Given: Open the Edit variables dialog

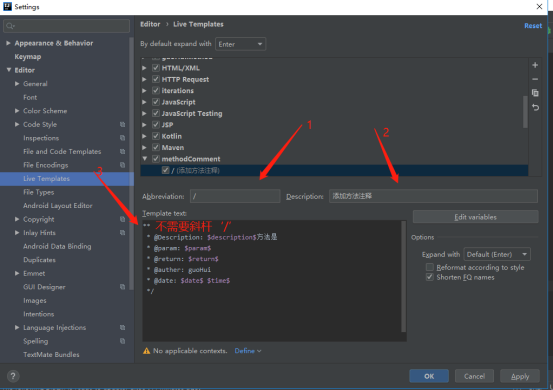Looking at the screenshot, I should tap(475, 217).
